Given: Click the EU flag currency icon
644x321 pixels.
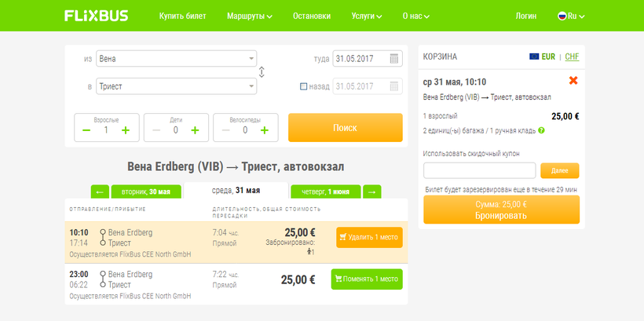Looking at the screenshot, I should point(534,57).
